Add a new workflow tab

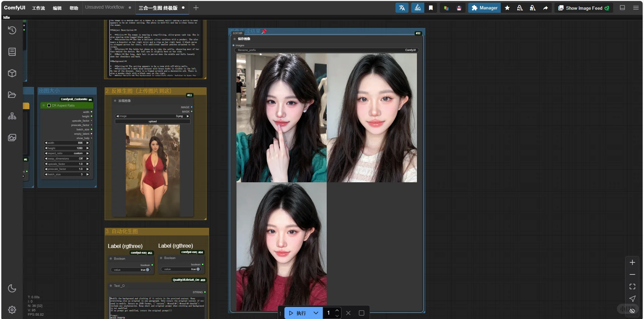196,8
